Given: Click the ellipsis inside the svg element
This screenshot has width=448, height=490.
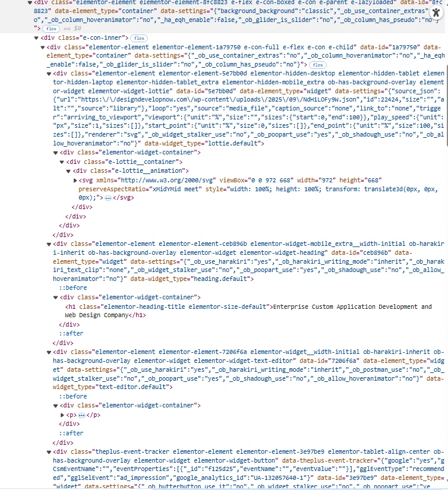Looking at the screenshot, I should coord(108,198).
